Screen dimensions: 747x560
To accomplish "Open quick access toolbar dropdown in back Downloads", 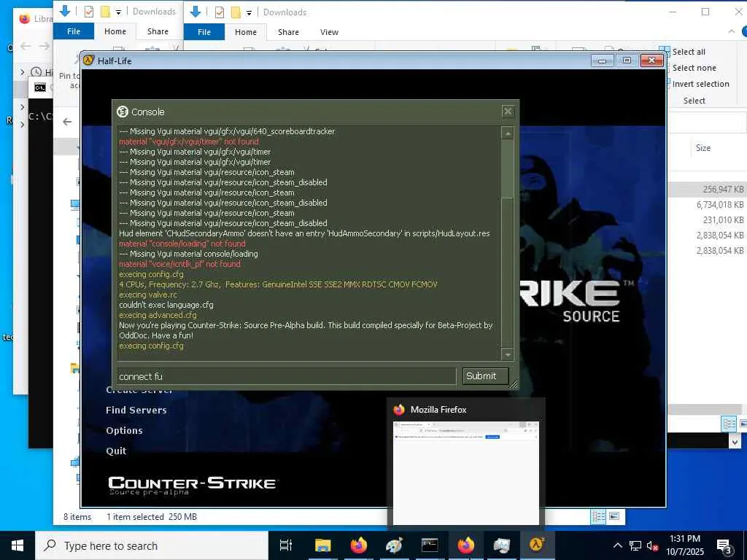I will (118, 12).
